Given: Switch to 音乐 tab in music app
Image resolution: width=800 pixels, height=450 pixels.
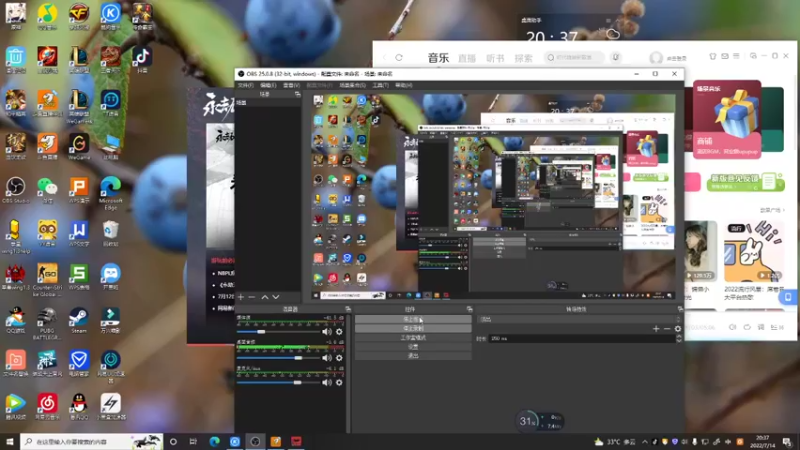Looking at the screenshot, I should pyautogui.click(x=438, y=58).
